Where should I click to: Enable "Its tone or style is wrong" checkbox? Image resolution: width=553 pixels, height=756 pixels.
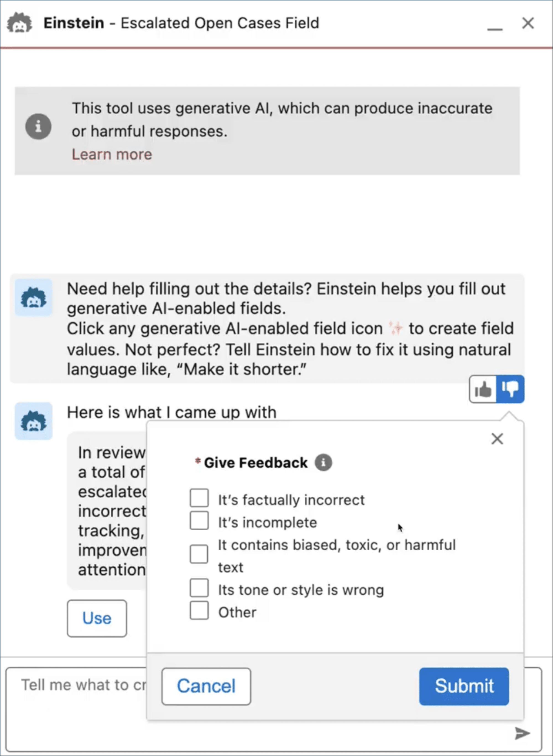pos(199,588)
